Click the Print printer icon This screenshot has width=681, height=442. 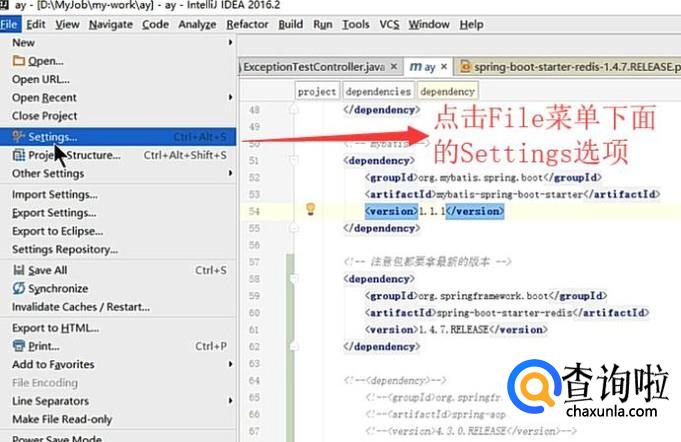tap(19, 346)
